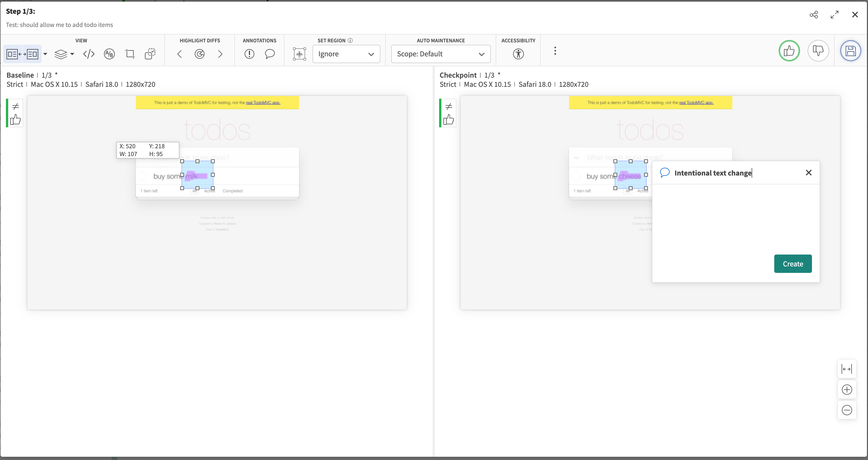Image resolution: width=868 pixels, height=460 pixels.
Task: Go to next highlighted diff
Action: (x=220, y=54)
